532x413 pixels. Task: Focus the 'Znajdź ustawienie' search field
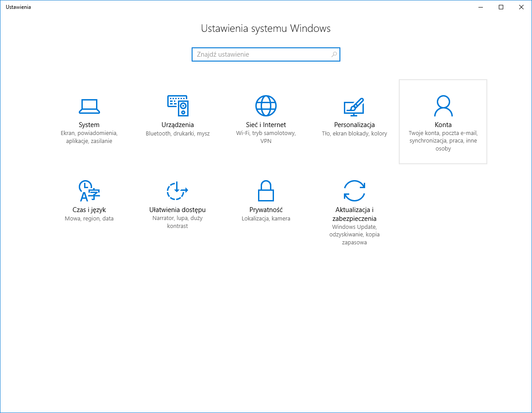261,54
